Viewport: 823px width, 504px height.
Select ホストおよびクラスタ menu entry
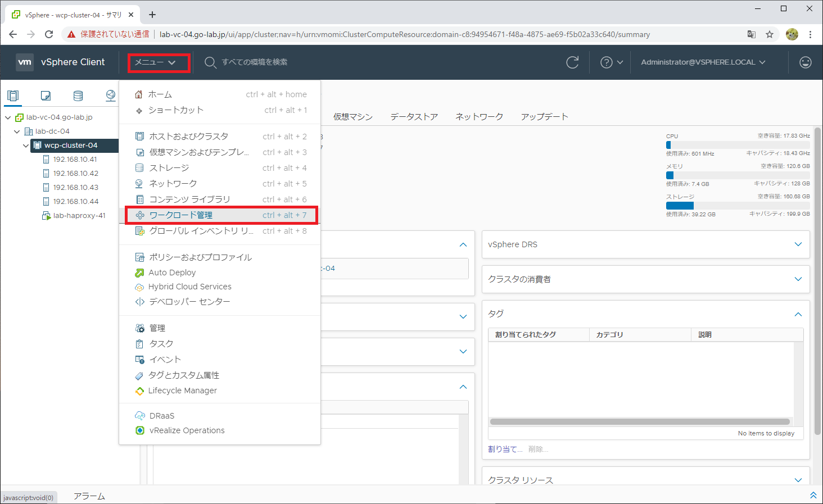pyautogui.click(x=220, y=137)
